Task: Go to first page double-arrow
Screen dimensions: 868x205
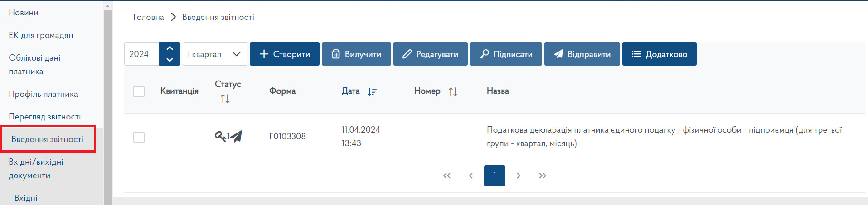Action: (447, 176)
